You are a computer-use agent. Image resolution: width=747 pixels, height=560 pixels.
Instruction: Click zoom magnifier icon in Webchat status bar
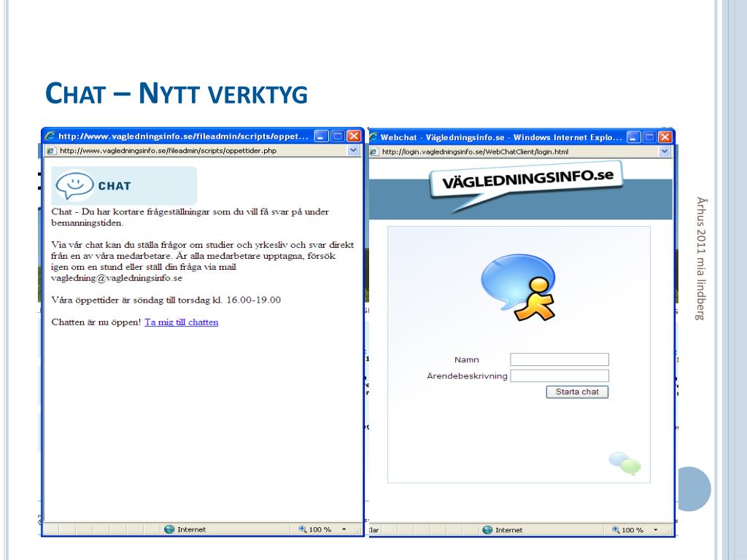tap(616, 529)
